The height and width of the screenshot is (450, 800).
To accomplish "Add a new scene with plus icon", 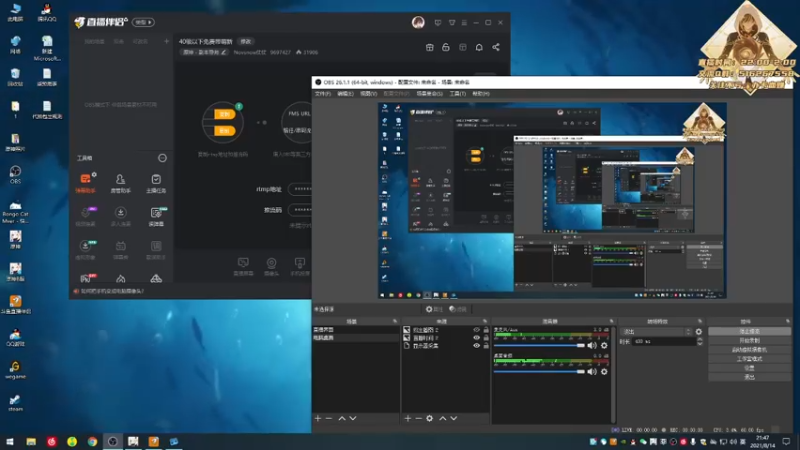I will coord(318,418).
